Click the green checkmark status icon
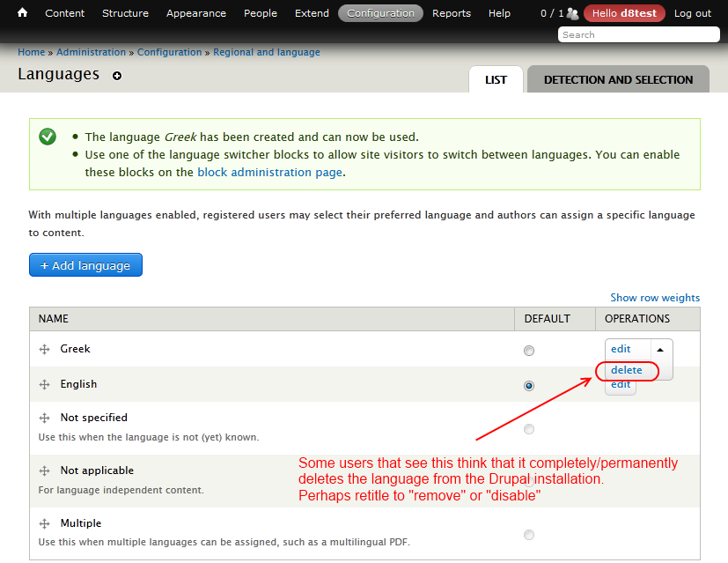The width and height of the screenshot is (728, 563). 47,137
